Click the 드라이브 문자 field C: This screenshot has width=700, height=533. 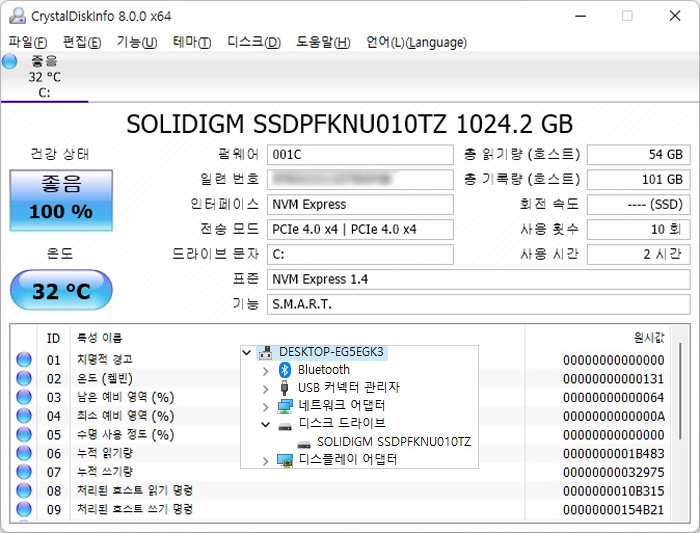tap(360, 254)
